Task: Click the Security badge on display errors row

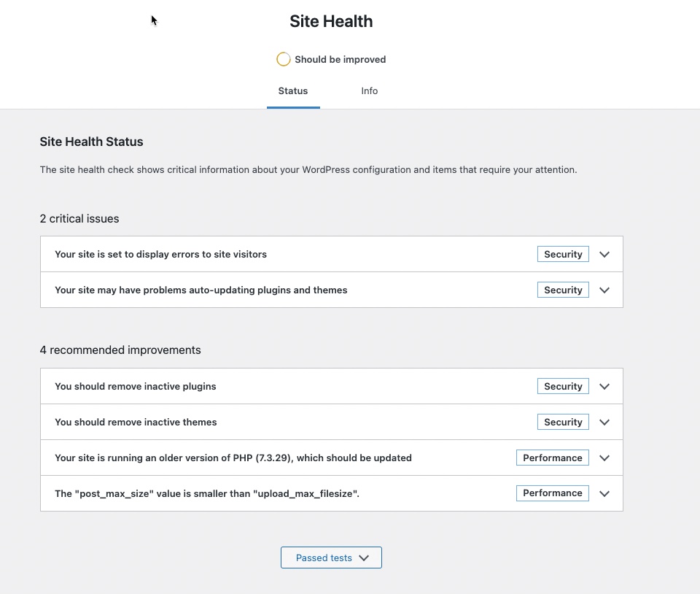Action: click(563, 255)
